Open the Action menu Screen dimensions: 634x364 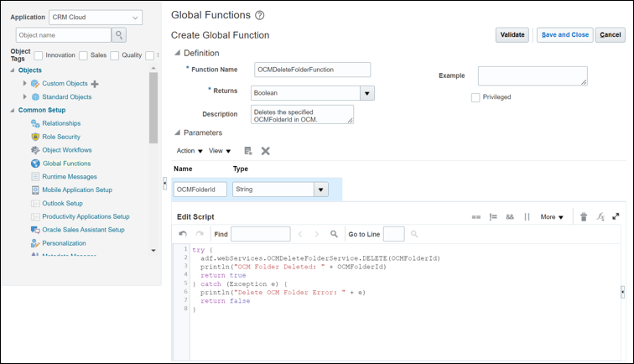click(190, 151)
